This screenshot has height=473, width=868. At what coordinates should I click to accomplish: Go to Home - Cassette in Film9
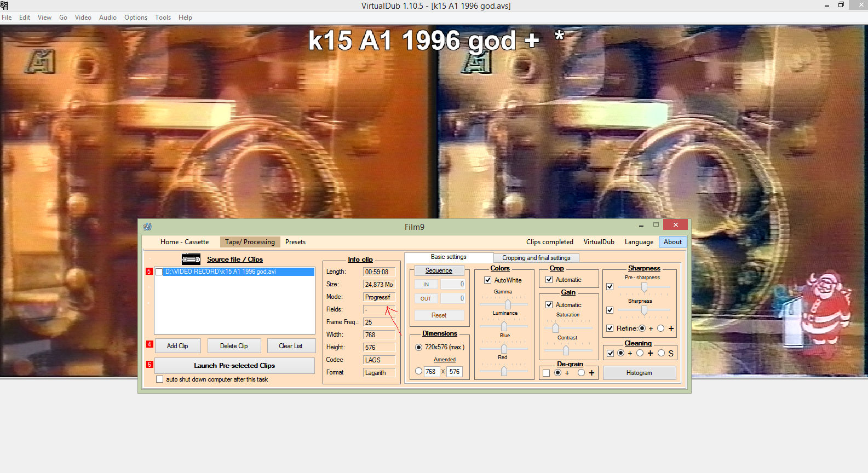(x=185, y=242)
